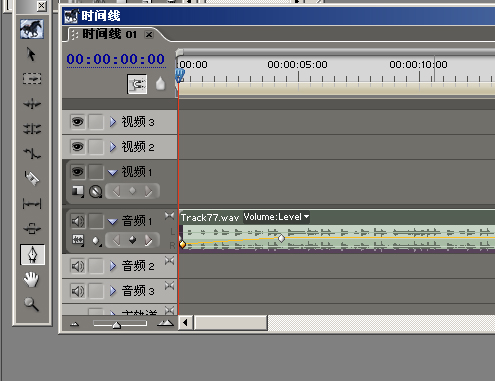
Task: Toggle lock box of 视频 3 track
Action: pos(96,122)
